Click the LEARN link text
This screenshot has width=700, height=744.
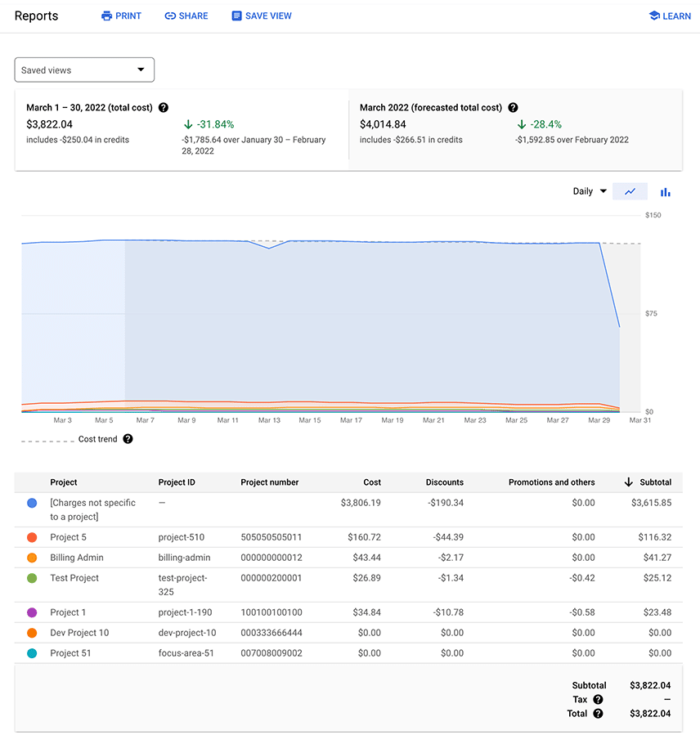point(676,16)
